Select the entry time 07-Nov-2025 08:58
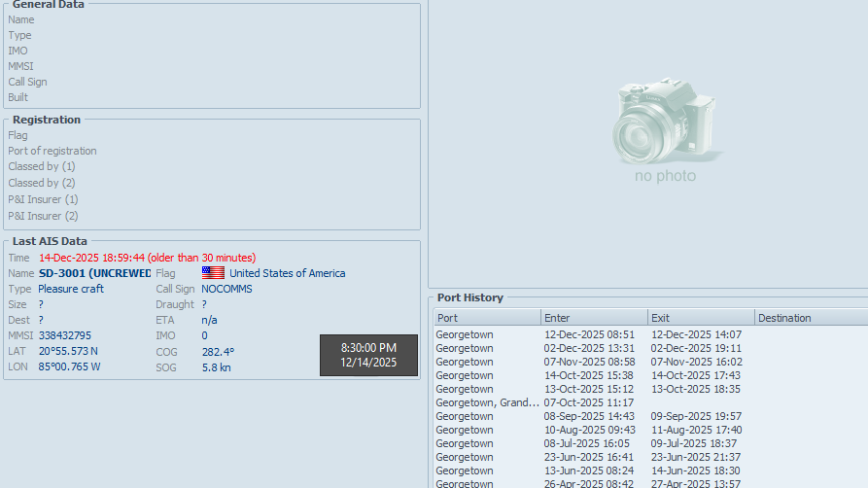 [x=589, y=362]
